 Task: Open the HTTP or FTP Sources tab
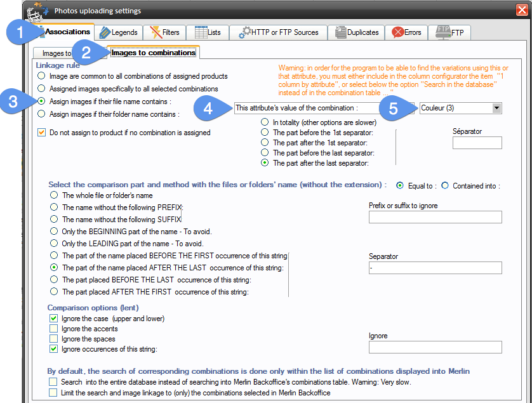[x=278, y=32]
